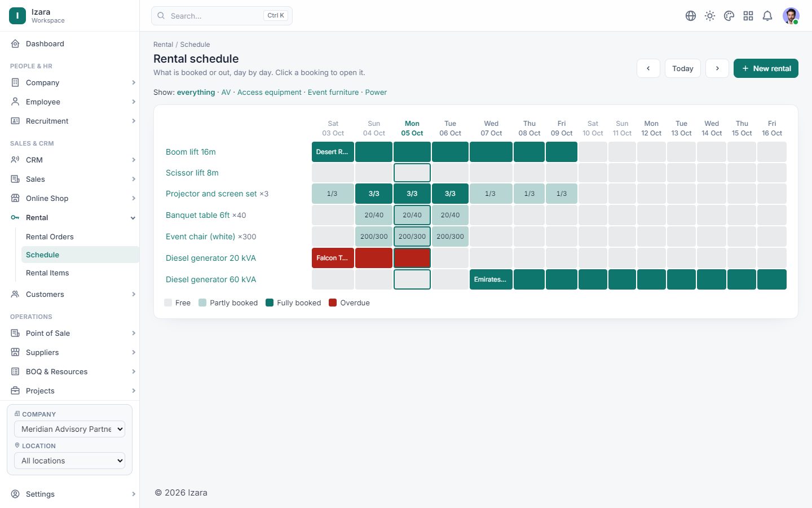Expand the Sales menu chevron
Image resolution: width=812 pixels, height=508 pixels.
[x=134, y=179]
